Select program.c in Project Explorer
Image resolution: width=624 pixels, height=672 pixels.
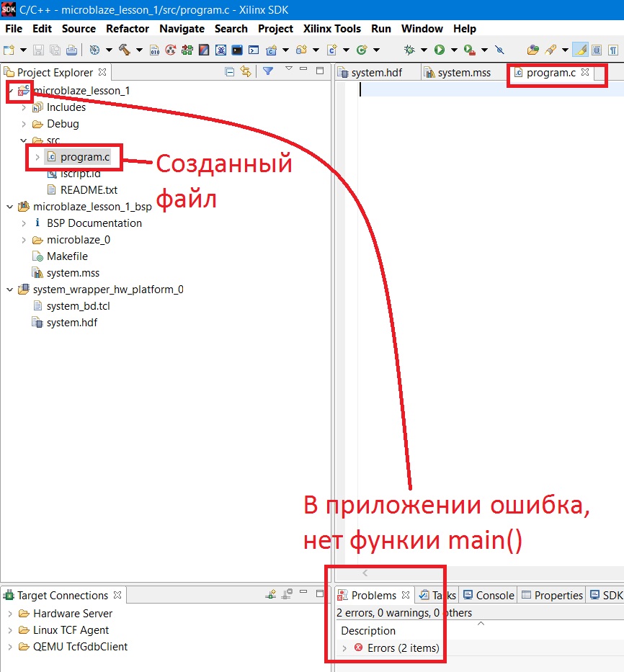coord(85,157)
